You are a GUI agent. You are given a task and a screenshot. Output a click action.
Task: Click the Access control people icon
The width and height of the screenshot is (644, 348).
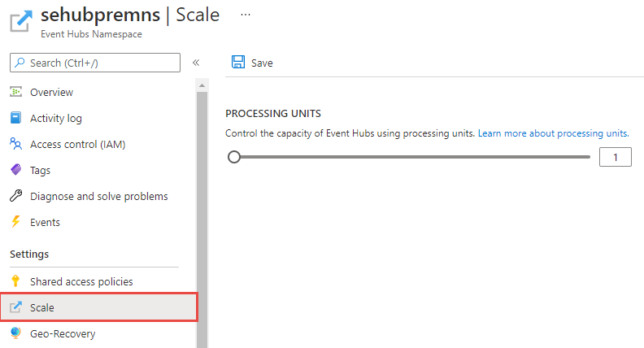coord(15,144)
